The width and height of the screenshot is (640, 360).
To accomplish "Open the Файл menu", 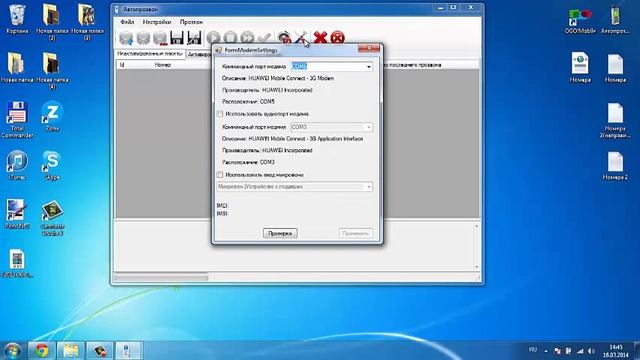I will (127, 22).
